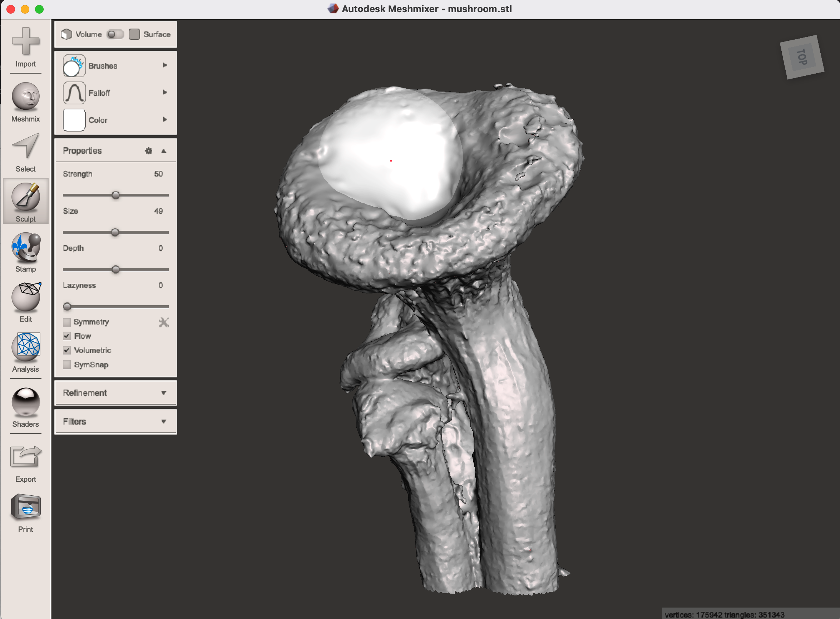Open the Shaders panel
Screen dimensions: 840x619
[25, 408]
